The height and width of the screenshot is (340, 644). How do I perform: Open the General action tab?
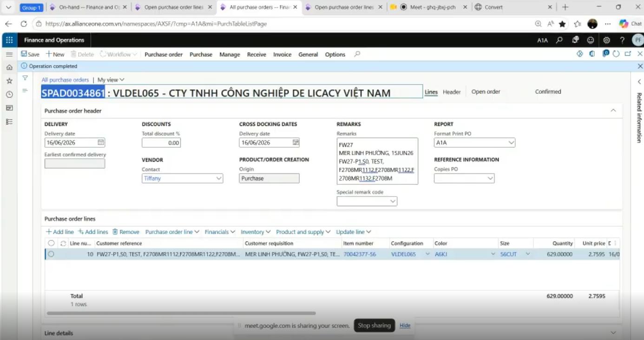point(308,54)
